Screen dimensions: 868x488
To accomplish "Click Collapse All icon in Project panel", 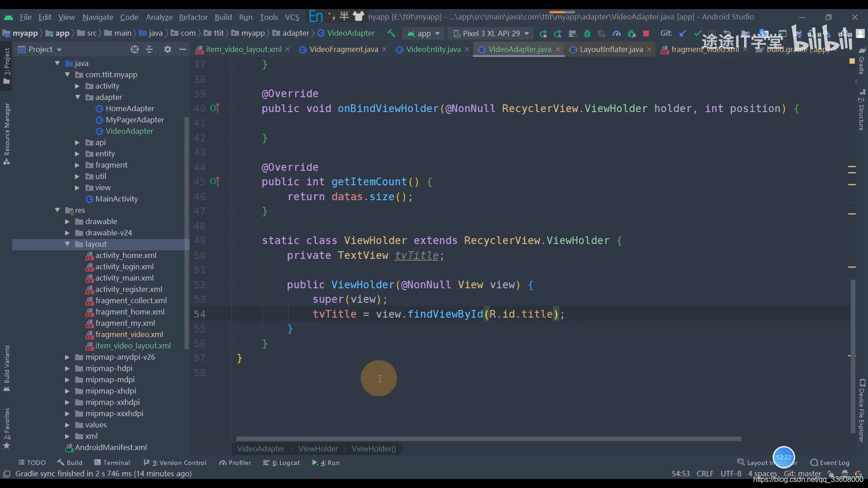I will pyautogui.click(x=149, y=49).
